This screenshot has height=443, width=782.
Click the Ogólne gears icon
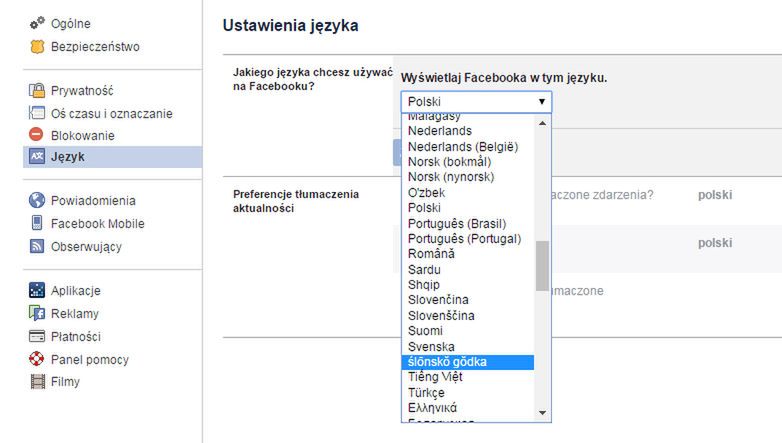click(x=37, y=23)
